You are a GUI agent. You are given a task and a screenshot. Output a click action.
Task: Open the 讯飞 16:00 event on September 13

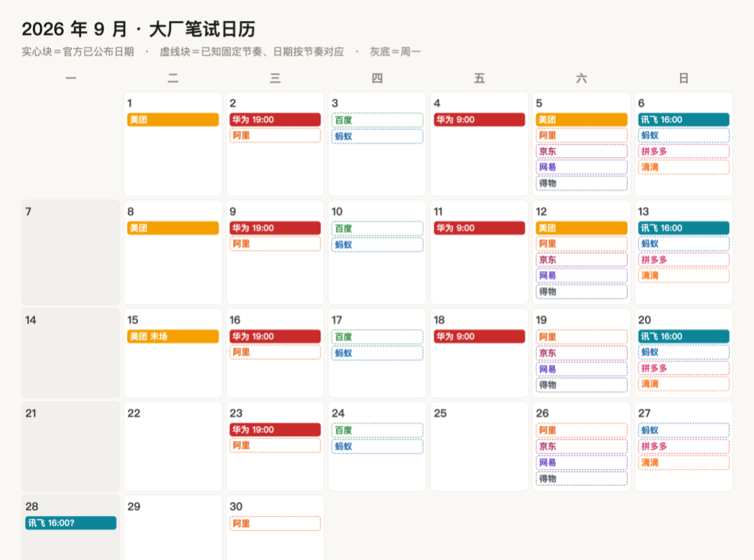(x=683, y=228)
